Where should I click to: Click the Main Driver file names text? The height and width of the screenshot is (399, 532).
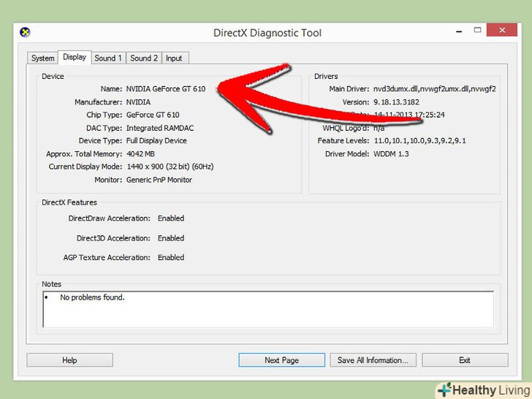click(x=434, y=89)
